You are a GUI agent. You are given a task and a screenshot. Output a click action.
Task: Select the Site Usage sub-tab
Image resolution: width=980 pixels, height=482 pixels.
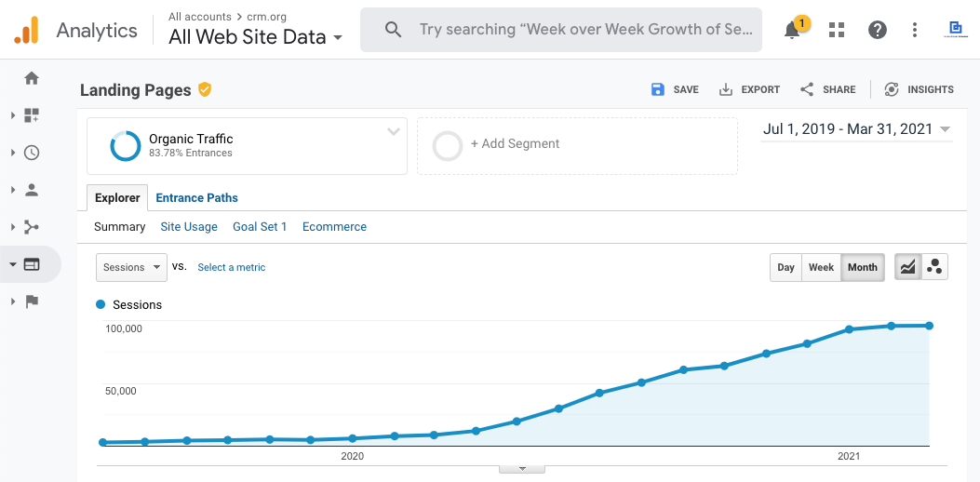tap(189, 227)
